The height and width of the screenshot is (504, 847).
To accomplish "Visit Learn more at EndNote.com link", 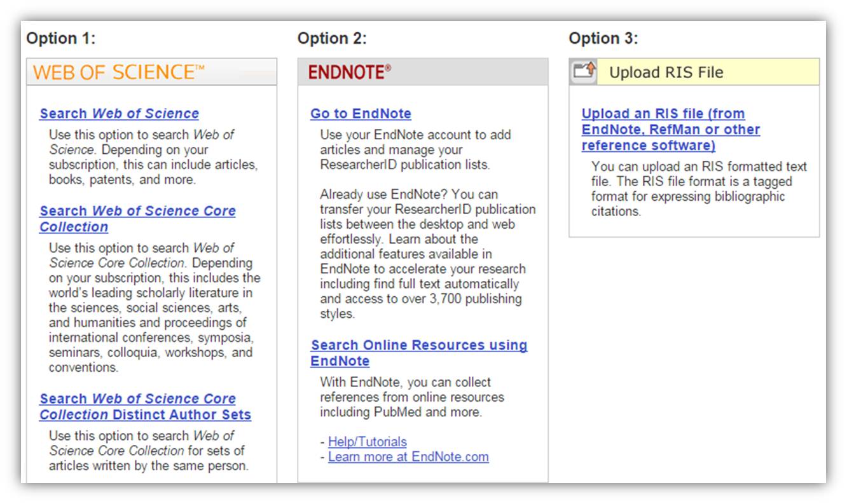I will (408, 457).
